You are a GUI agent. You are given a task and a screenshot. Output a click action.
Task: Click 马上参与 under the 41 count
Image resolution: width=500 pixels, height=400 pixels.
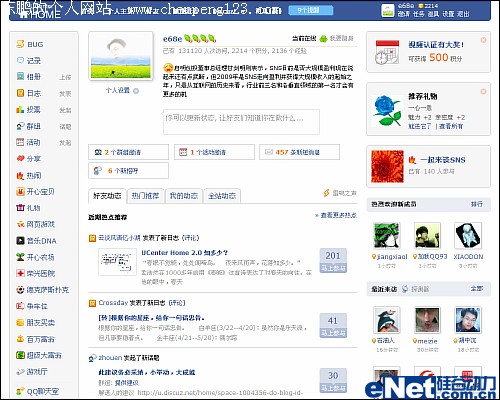pos(333,333)
